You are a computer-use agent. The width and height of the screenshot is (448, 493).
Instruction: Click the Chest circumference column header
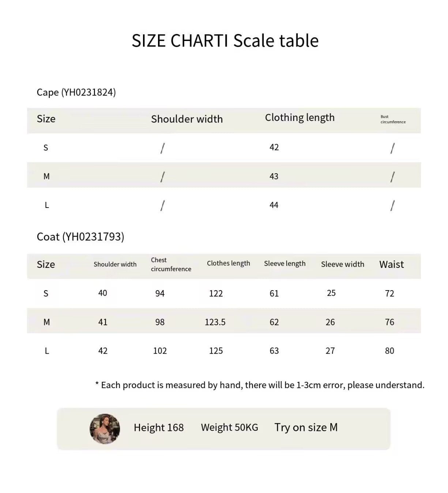(171, 264)
